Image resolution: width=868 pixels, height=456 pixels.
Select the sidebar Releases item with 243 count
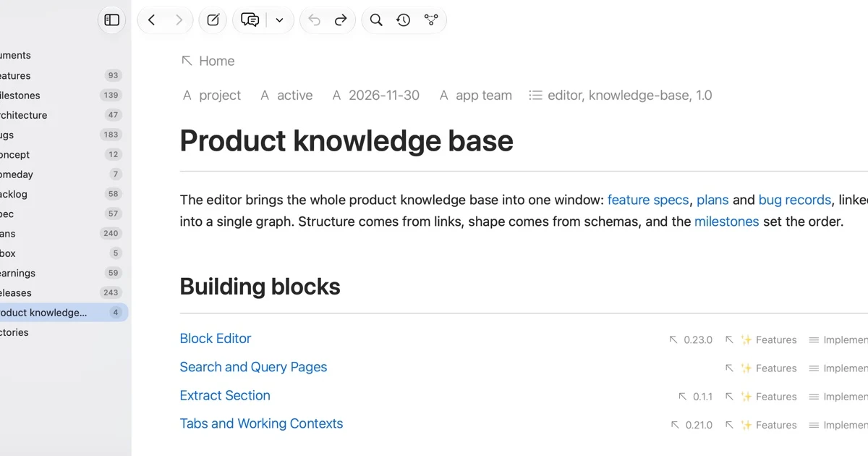(62, 292)
